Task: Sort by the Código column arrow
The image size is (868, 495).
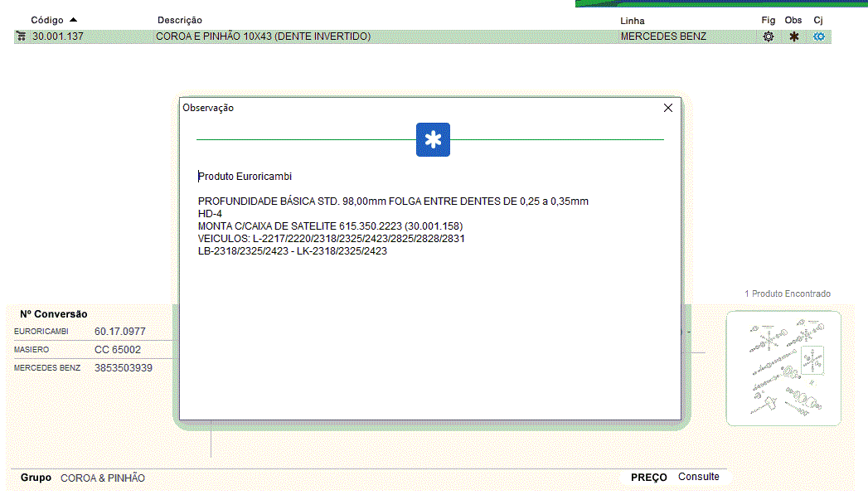Action: (x=74, y=20)
